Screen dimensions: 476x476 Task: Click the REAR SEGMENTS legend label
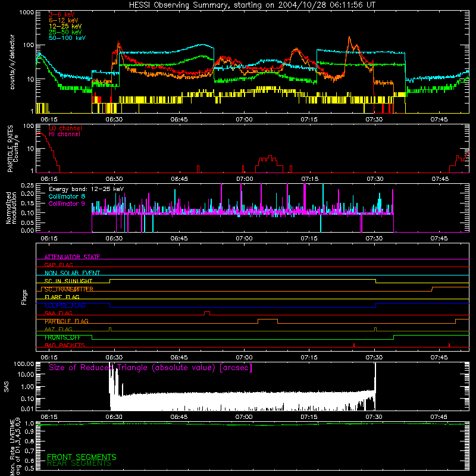click(79, 464)
